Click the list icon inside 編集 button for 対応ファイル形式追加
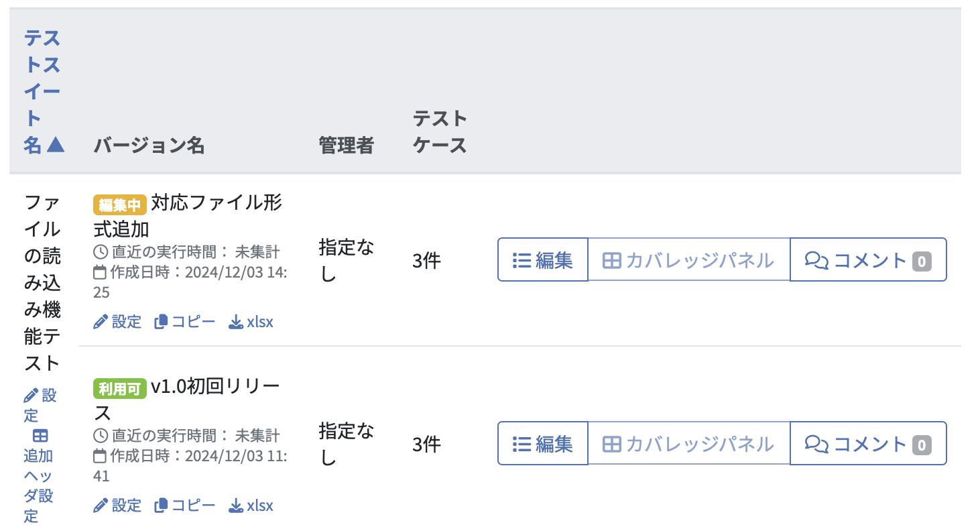The width and height of the screenshot is (980, 531). point(522,259)
